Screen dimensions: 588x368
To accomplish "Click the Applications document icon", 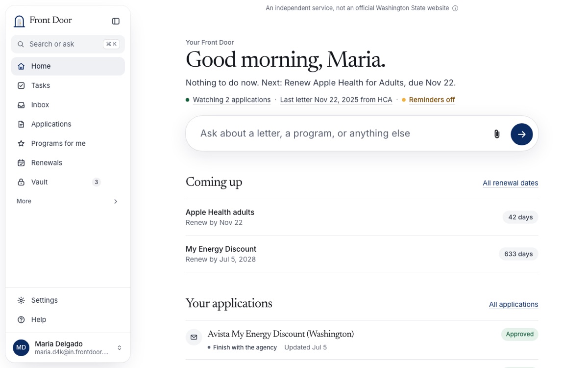I will 21,124.
